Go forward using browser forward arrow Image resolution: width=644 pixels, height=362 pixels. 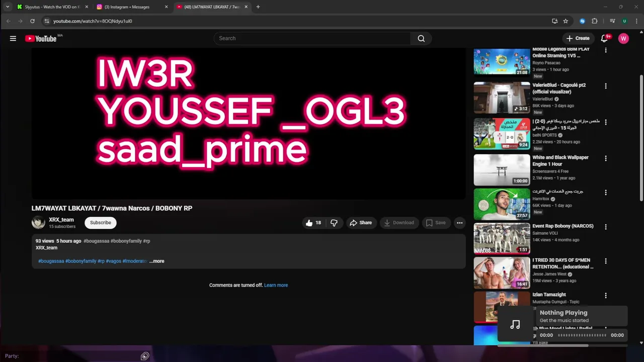pyautogui.click(x=20, y=21)
